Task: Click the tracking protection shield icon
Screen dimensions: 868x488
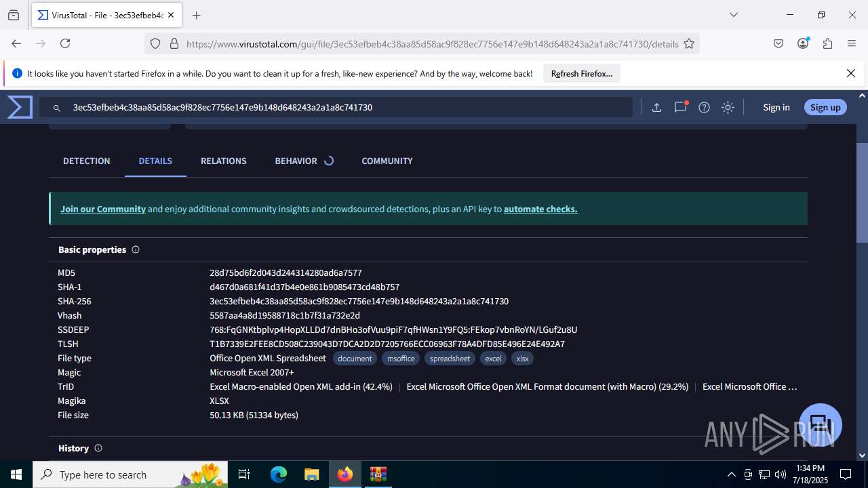Action: click(155, 43)
